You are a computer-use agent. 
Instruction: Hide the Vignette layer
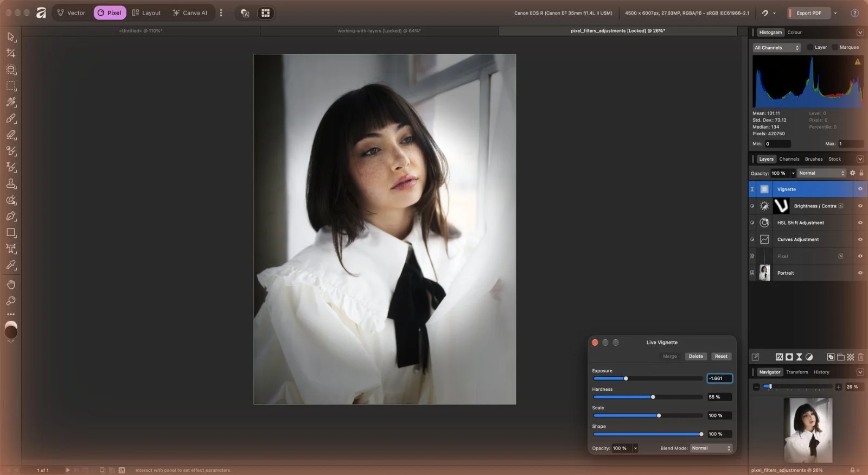860,189
